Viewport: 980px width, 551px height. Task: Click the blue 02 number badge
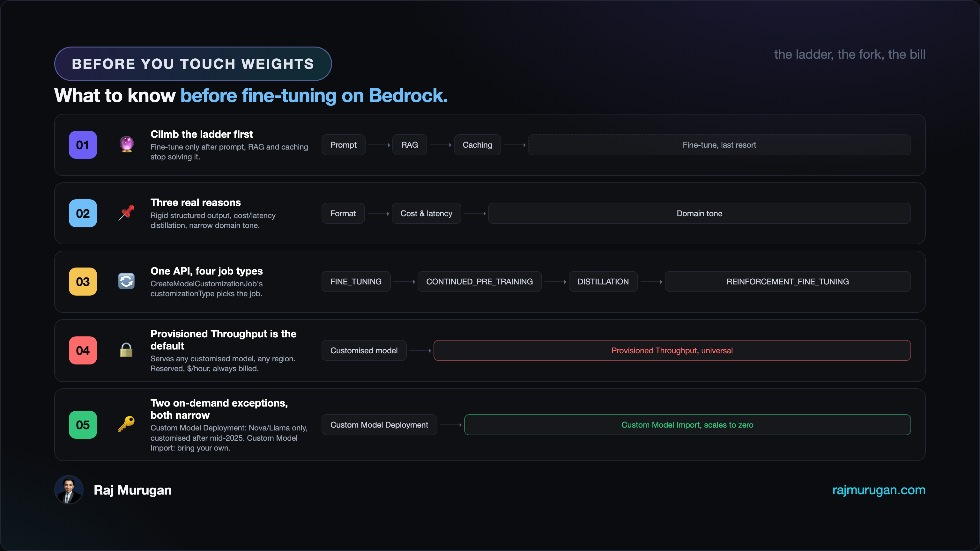83,213
